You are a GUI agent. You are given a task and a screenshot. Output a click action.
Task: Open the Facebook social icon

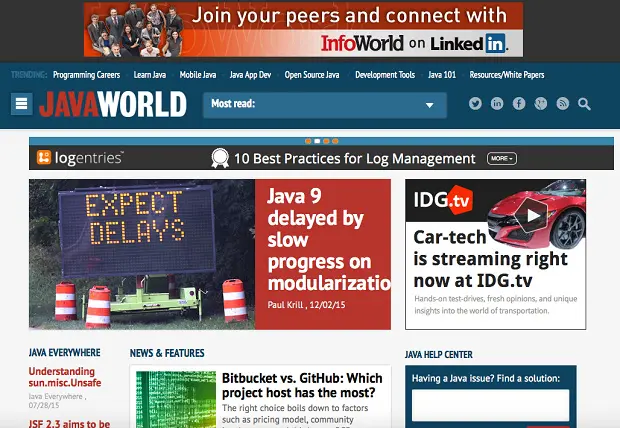519,104
